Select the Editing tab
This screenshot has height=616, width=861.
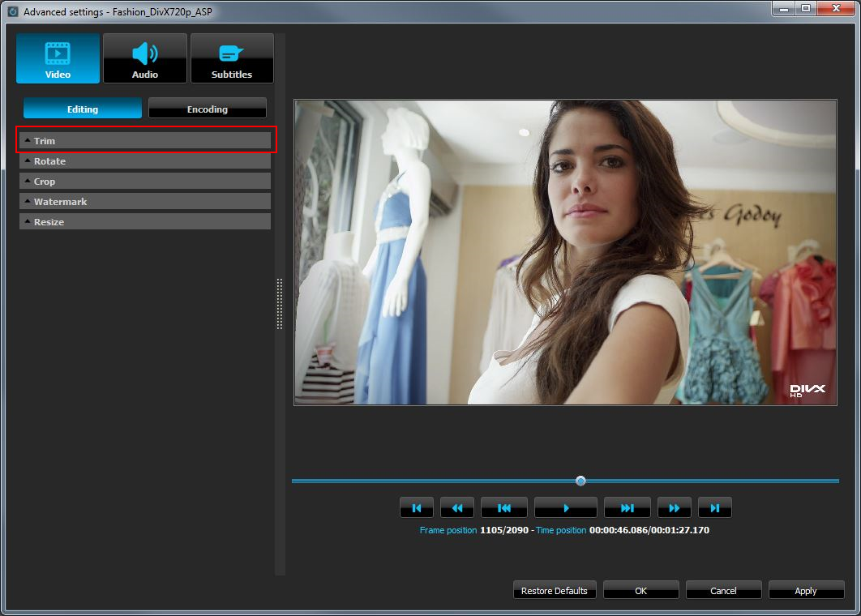tap(82, 108)
